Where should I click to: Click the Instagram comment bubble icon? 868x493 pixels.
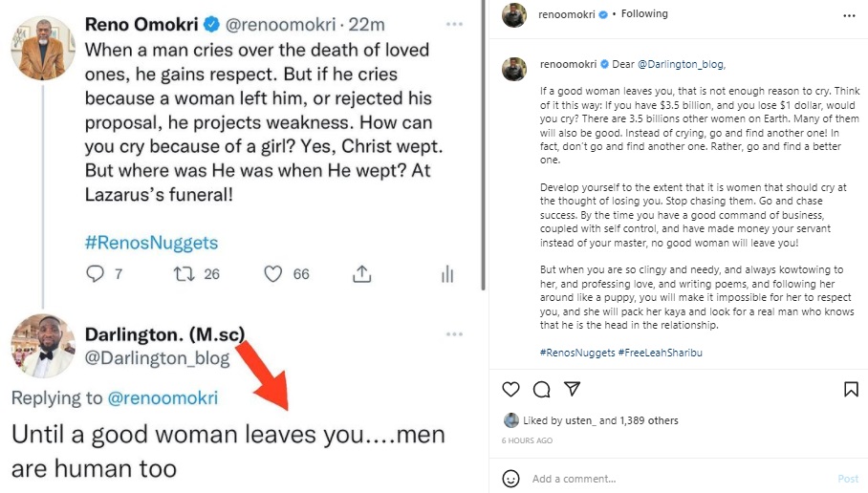[x=541, y=389]
